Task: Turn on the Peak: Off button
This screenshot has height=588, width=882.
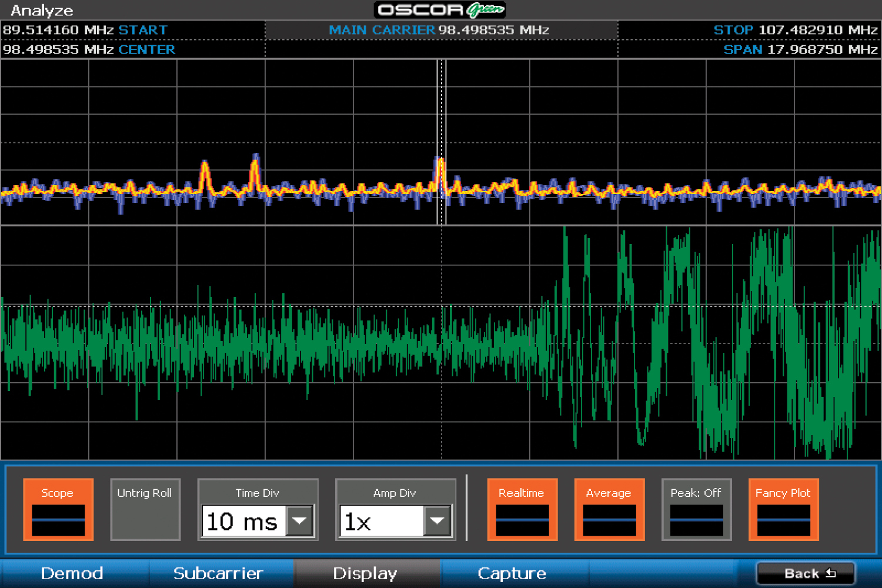Action: (x=696, y=509)
